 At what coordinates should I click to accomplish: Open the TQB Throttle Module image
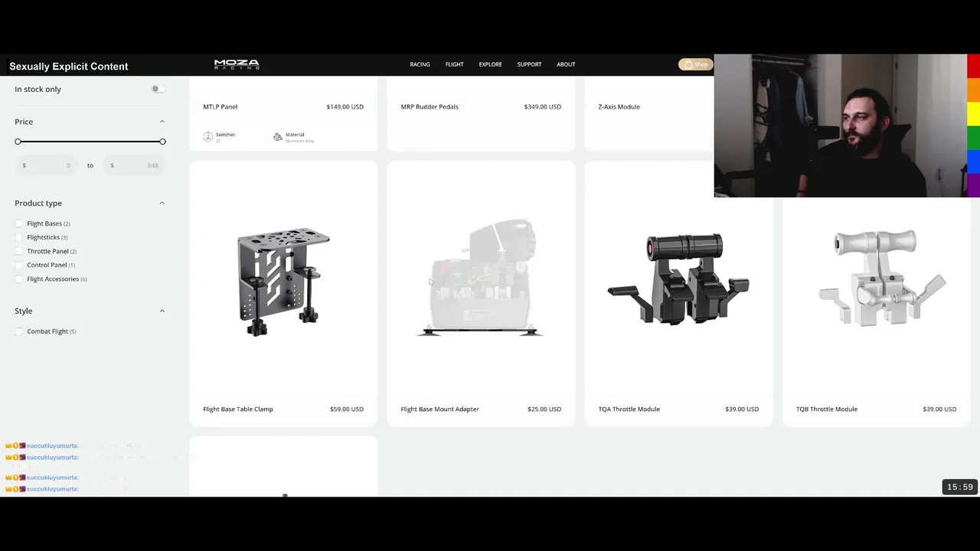point(882,279)
